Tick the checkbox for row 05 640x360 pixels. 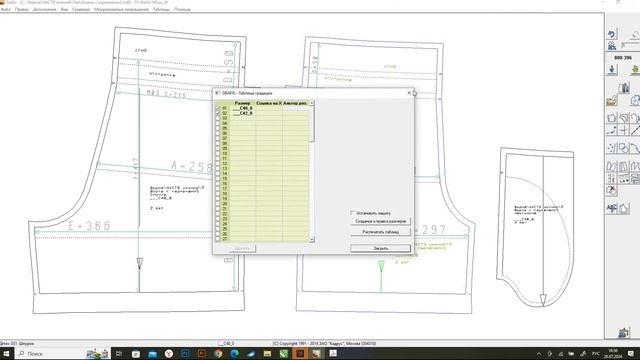coord(218,128)
